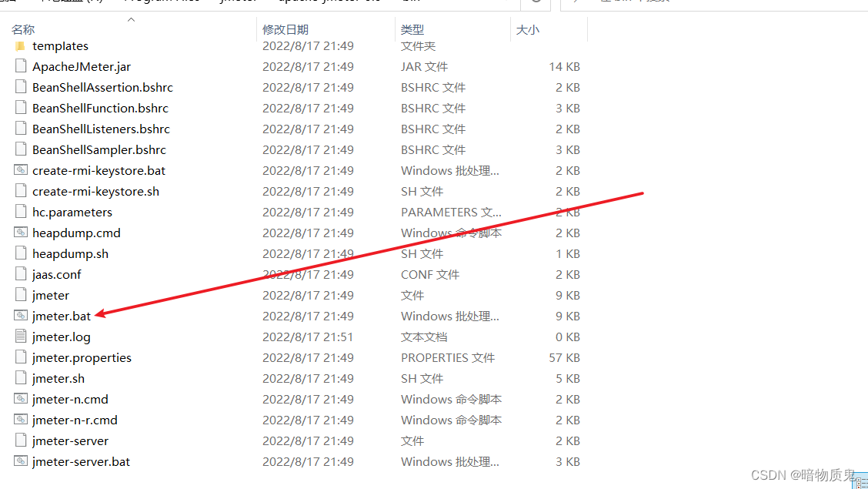Click the hc.parameters file icon
The width and height of the screenshot is (868, 489).
[21, 212]
